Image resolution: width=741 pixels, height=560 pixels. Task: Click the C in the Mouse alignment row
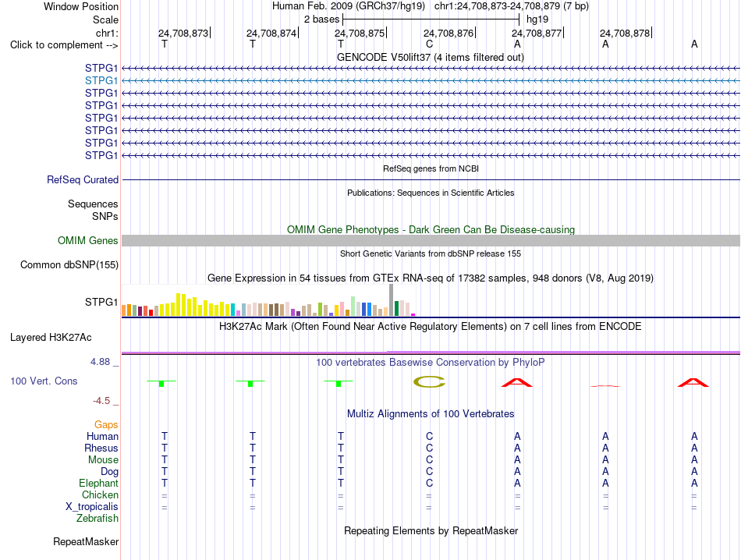tap(429, 460)
